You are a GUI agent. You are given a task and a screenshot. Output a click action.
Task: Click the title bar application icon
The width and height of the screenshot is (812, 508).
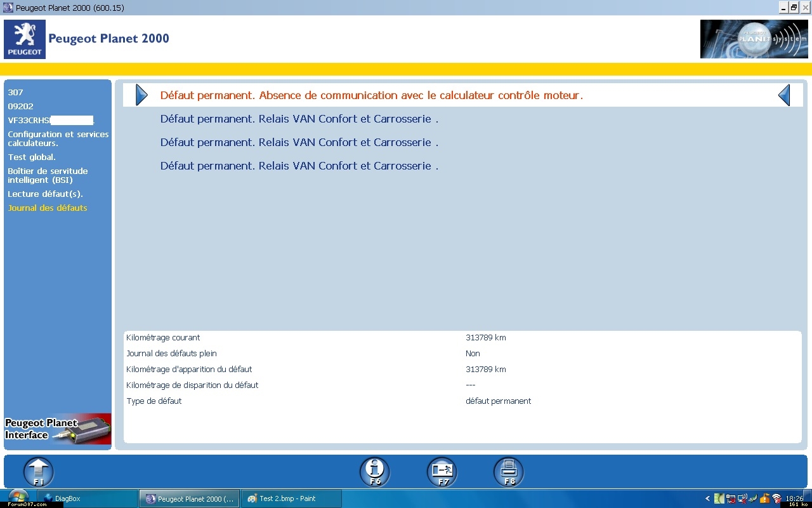coord(8,8)
